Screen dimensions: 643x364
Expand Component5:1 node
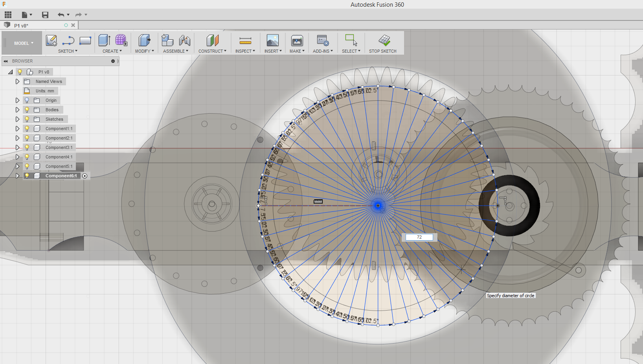(x=17, y=166)
